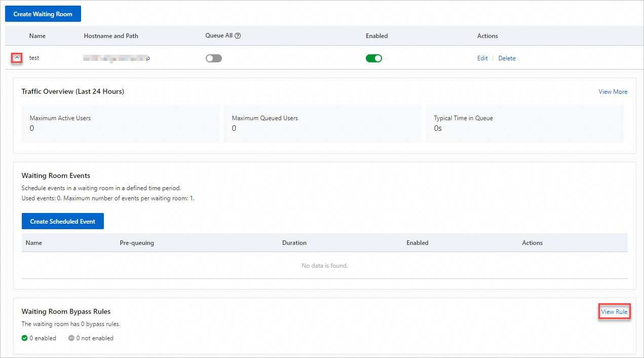Turn on Queue All switch for test

[214, 58]
